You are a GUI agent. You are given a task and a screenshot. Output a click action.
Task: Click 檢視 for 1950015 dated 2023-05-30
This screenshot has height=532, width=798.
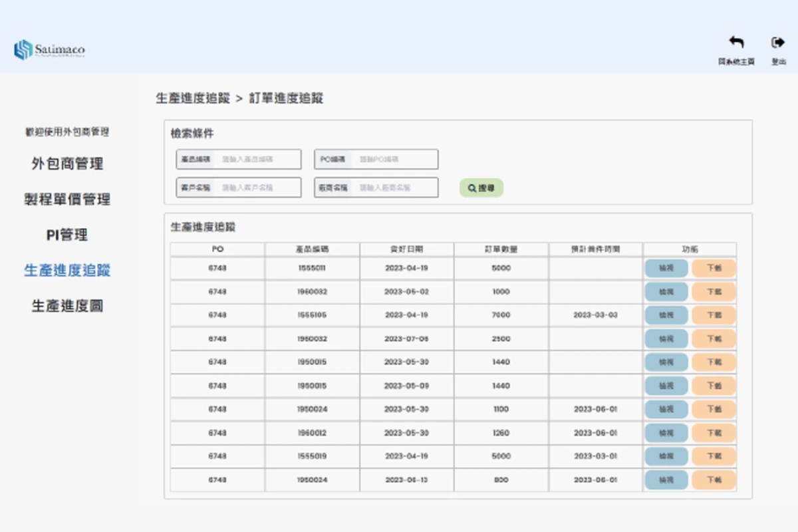666,362
